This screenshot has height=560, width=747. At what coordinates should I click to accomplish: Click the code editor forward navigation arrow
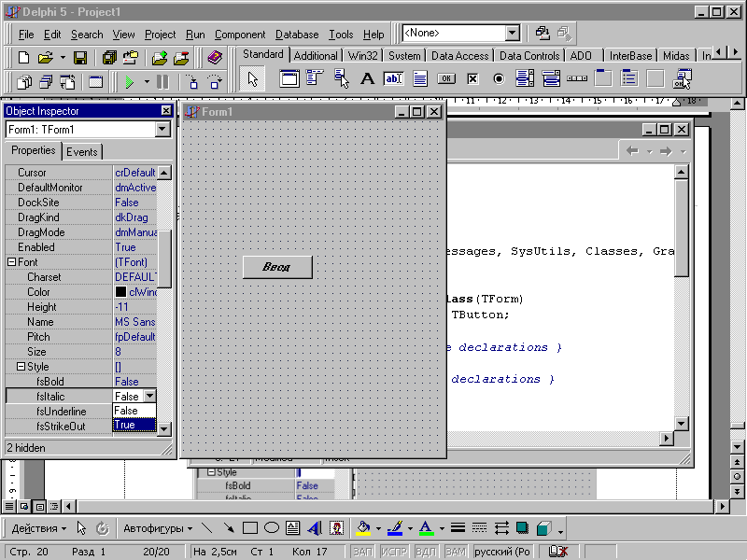pyautogui.click(x=666, y=151)
